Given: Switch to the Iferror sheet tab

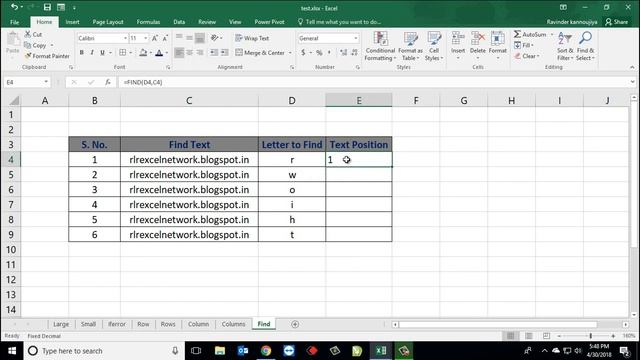Looking at the screenshot, I should point(117,324).
